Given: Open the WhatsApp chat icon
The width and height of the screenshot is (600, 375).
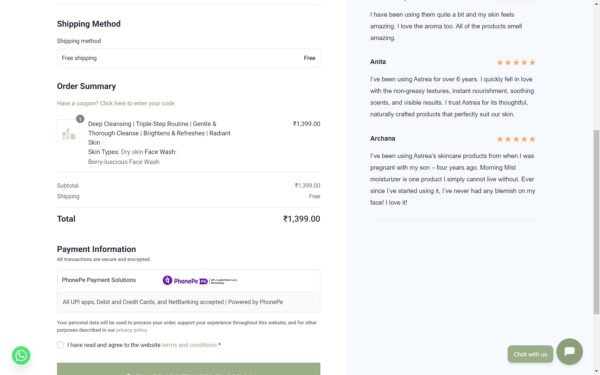Looking at the screenshot, I should [21, 355].
